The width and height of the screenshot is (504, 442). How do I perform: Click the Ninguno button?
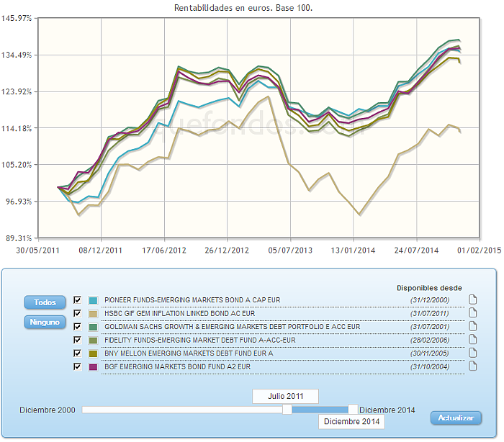click(45, 322)
